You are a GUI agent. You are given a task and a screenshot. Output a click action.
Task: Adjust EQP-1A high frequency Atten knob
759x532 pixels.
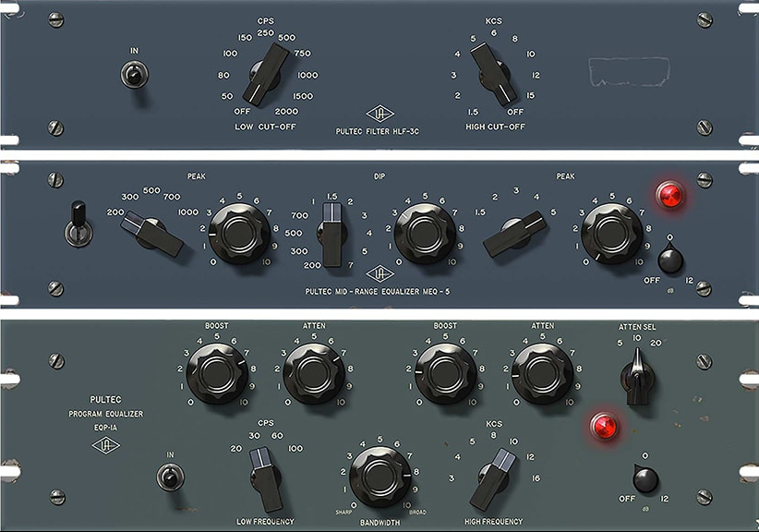[x=542, y=373]
